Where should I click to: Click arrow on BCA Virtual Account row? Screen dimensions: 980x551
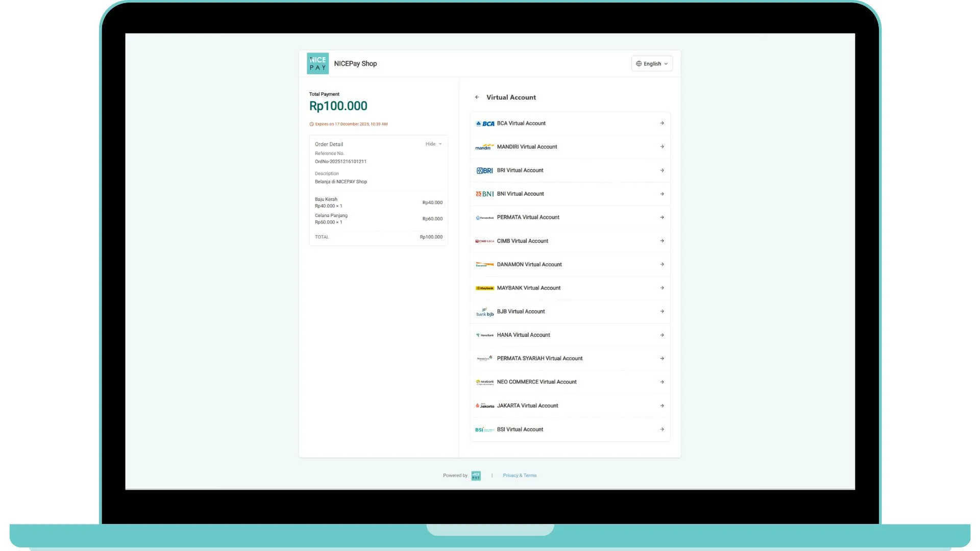pyautogui.click(x=662, y=123)
